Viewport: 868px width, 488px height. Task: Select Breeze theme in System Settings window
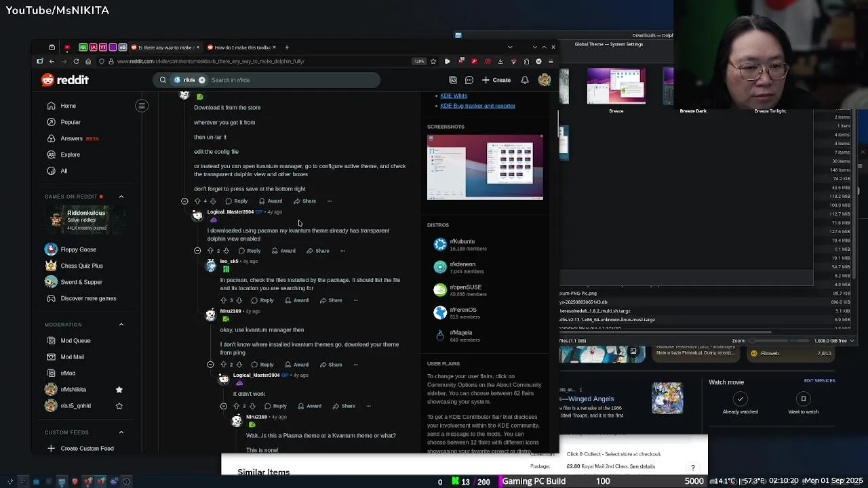(616, 91)
